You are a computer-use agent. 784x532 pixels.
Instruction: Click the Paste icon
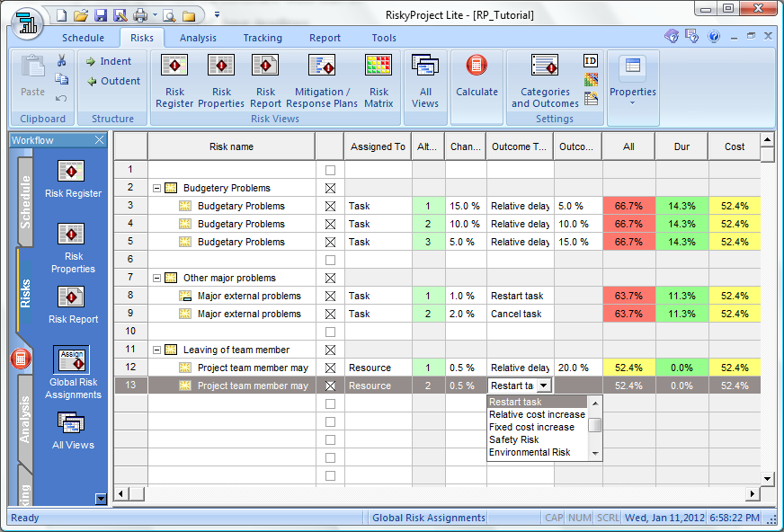[x=33, y=75]
